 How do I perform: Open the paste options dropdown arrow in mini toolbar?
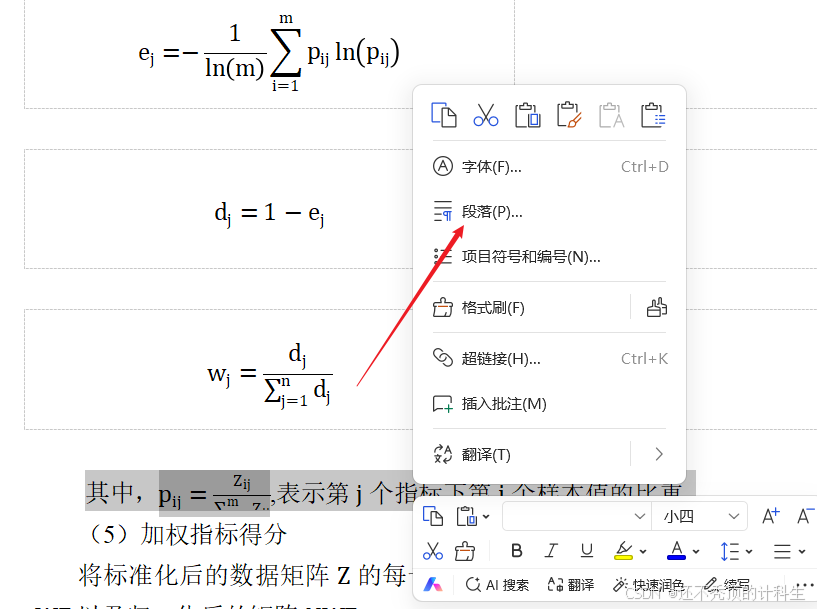pyautogui.click(x=486, y=517)
